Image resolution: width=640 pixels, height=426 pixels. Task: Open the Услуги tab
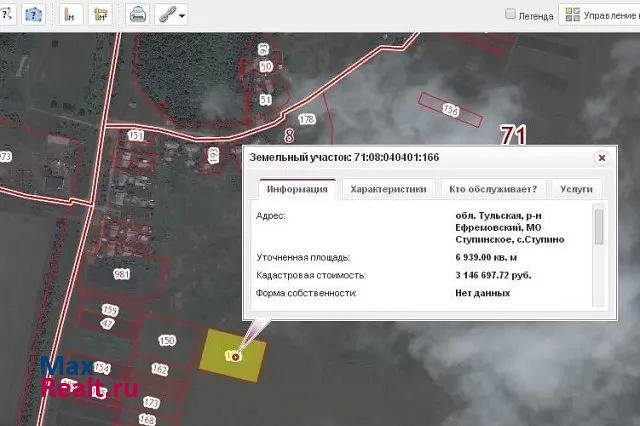point(575,188)
